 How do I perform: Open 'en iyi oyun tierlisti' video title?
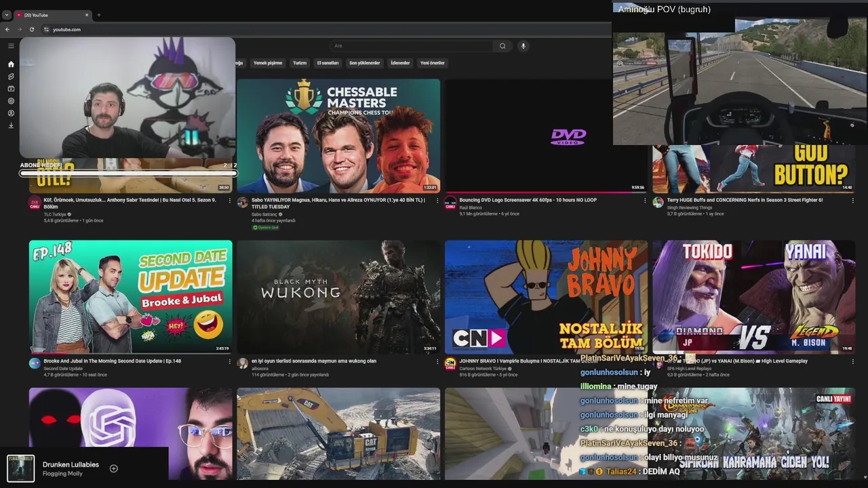314,361
